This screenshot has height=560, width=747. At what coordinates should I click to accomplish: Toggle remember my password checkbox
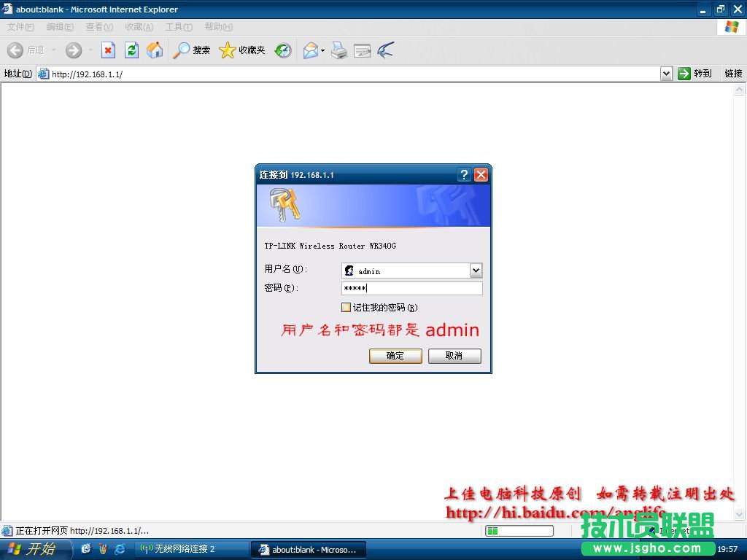point(346,307)
